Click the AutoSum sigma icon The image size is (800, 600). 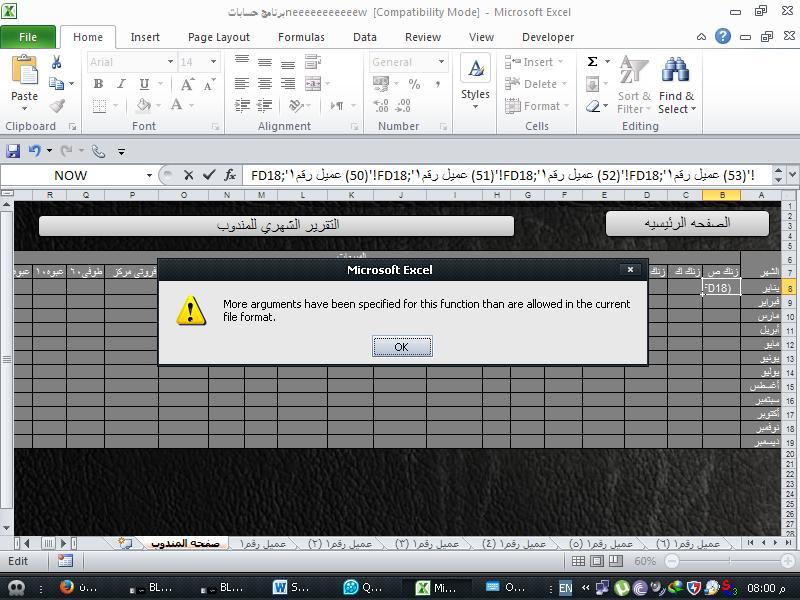(x=592, y=62)
